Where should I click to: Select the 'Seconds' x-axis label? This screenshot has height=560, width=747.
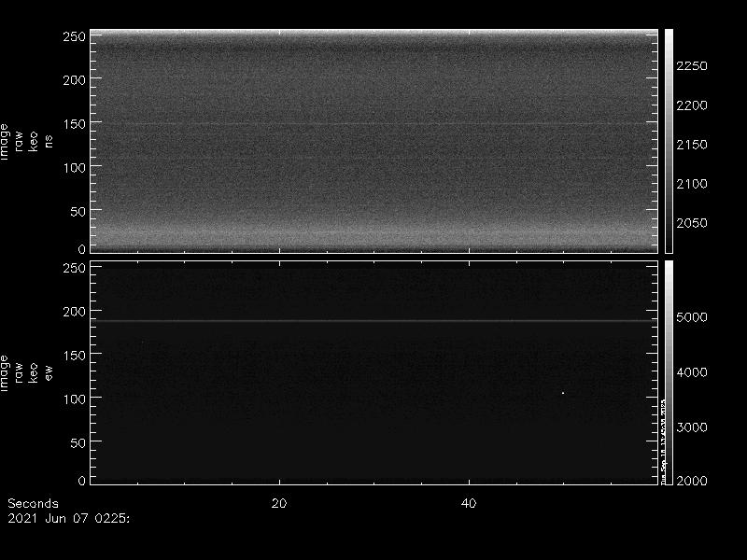33,503
